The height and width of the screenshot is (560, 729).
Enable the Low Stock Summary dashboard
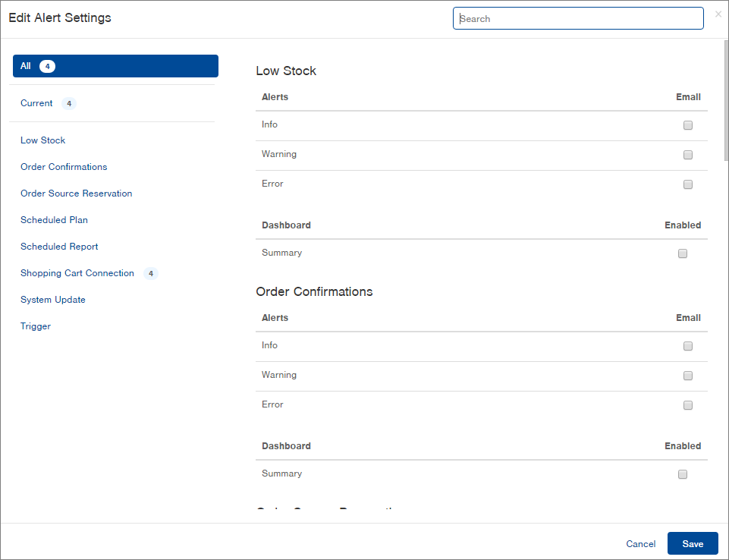[x=682, y=253]
